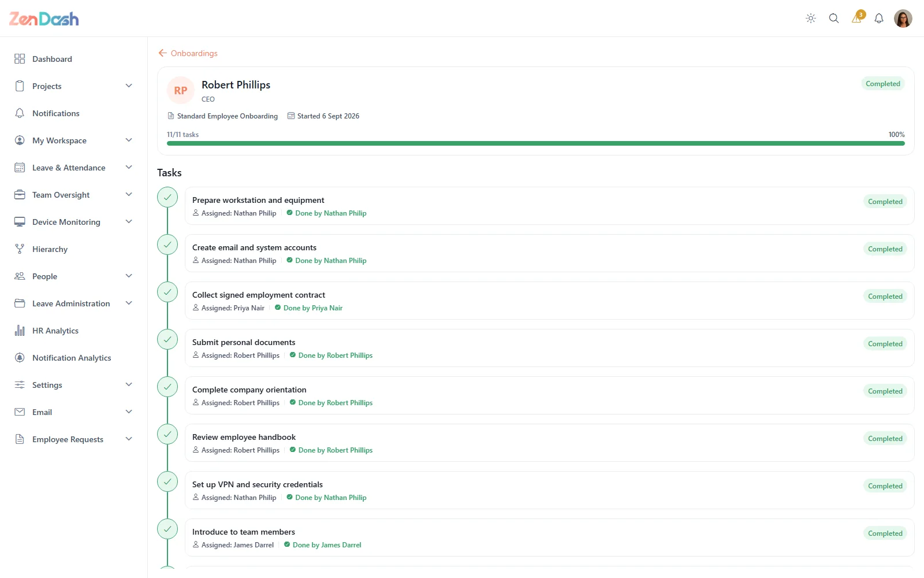924x578 pixels.
Task: Click the Completed badge in Robert Phillips header
Action: 882,84
